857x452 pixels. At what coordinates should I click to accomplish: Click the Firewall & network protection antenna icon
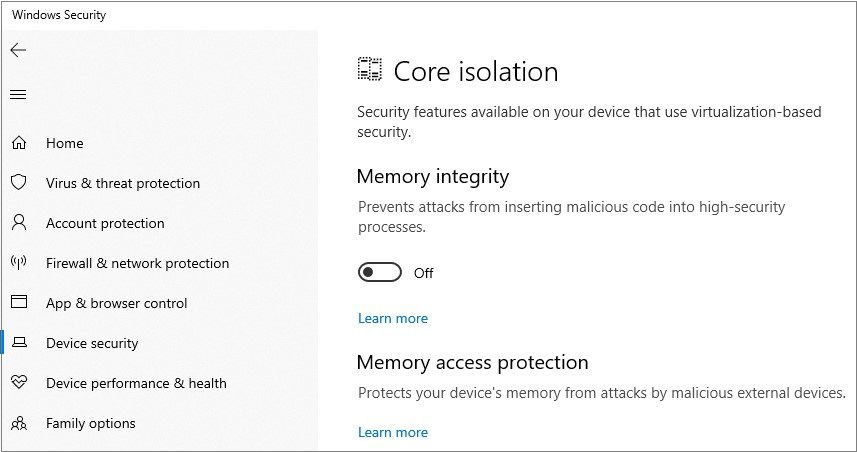pos(18,263)
